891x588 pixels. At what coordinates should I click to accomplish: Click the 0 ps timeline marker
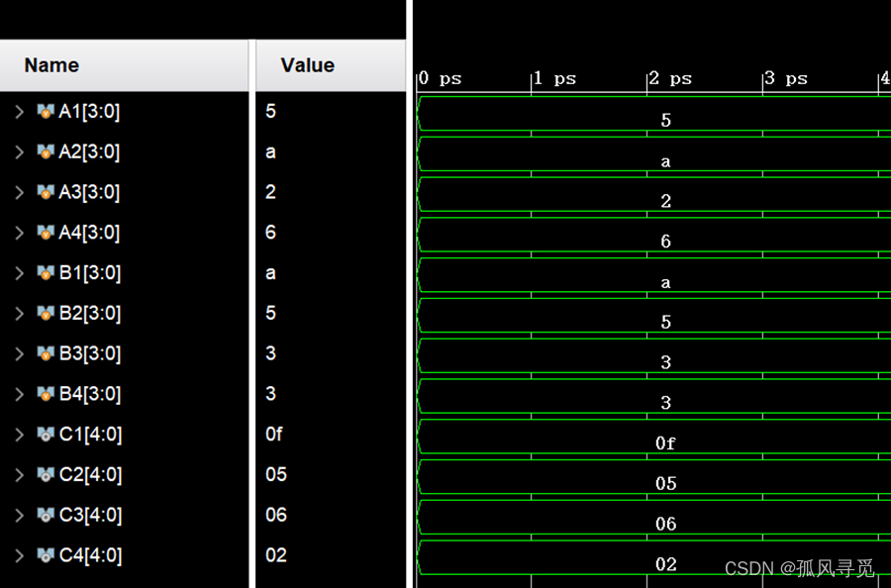(440, 78)
